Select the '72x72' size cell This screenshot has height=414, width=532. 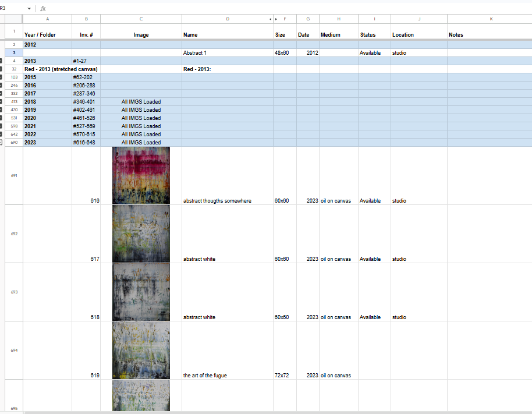click(285, 350)
